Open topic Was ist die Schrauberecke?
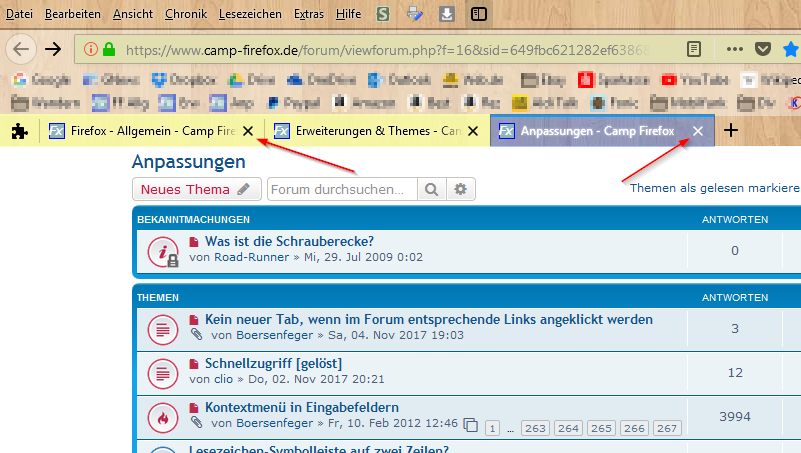This screenshot has height=453, width=801. coord(289,241)
